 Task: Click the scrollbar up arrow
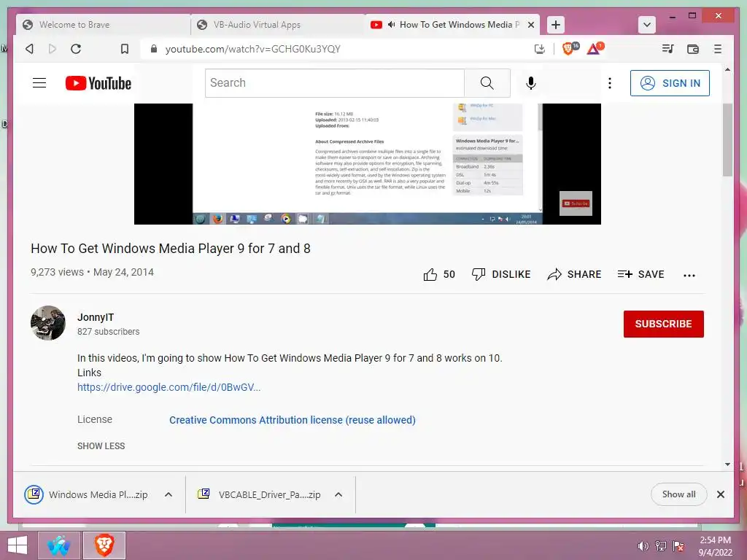pyautogui.click(x=727, y=70)
